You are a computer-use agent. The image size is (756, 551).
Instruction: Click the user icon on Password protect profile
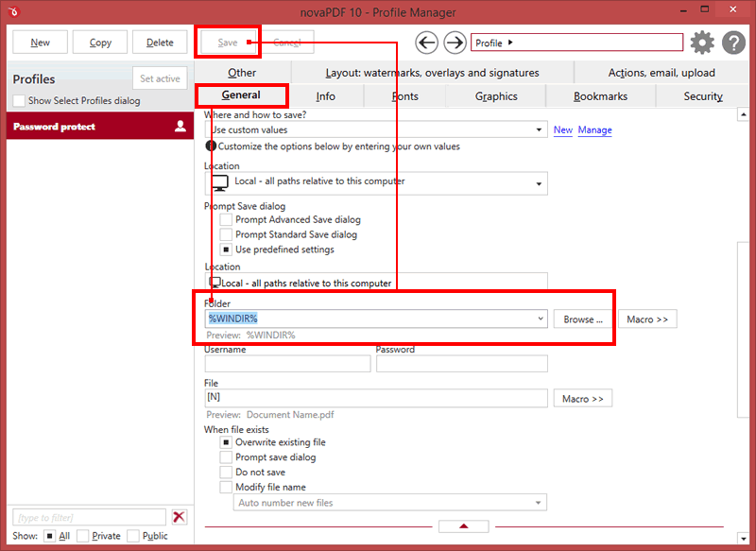click(180, 127)
